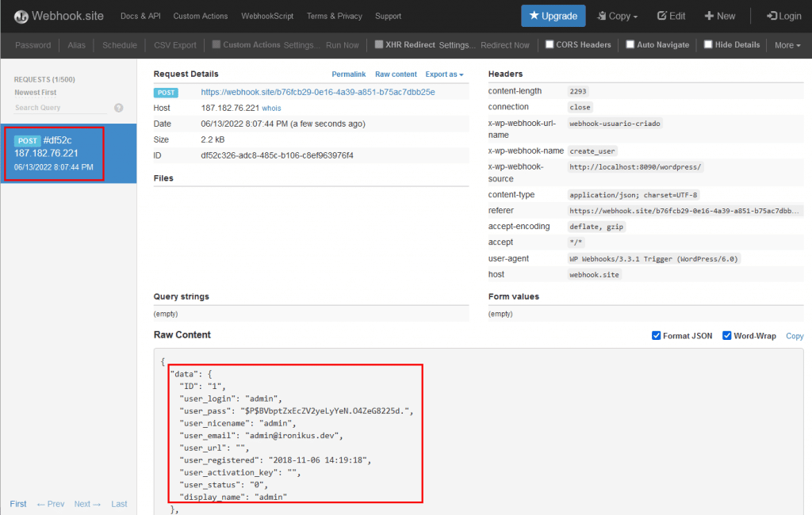The image size is (812, 515).
Task: Click the Upgrade button
Action: pos(553,16)
